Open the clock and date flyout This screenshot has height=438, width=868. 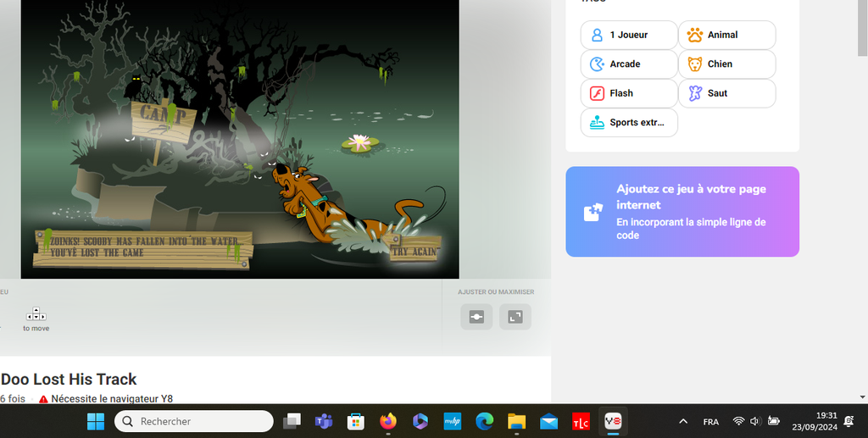(815, 421)
